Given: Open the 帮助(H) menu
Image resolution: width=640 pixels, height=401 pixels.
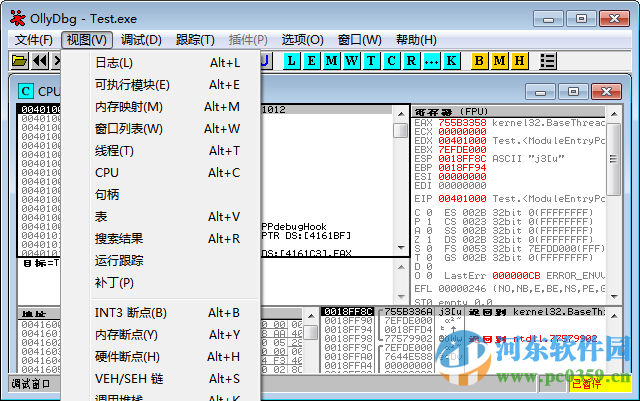Looking at the screenshot, I should [x=416, y=40].
